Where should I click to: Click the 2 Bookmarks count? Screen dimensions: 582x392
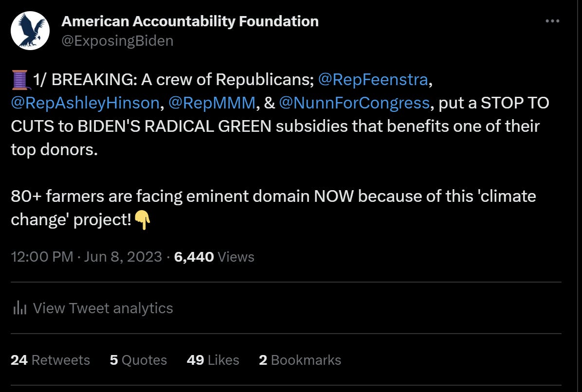pyautogui.click(x=300, y=360)
